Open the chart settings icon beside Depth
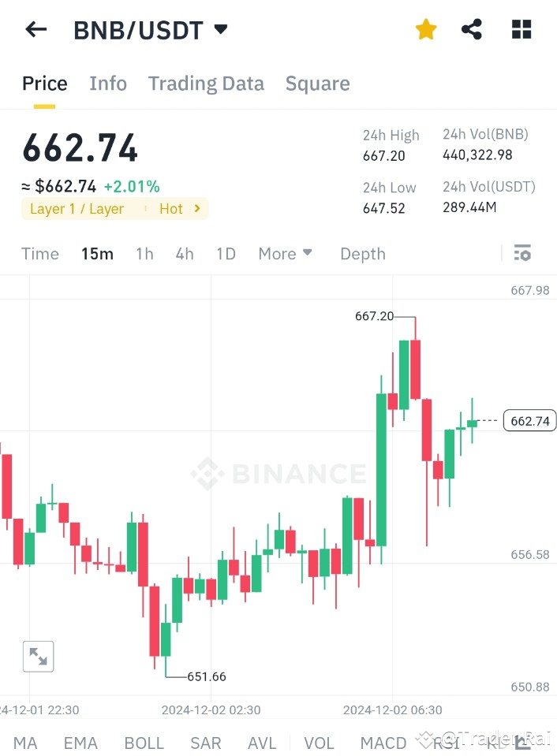 522,252
